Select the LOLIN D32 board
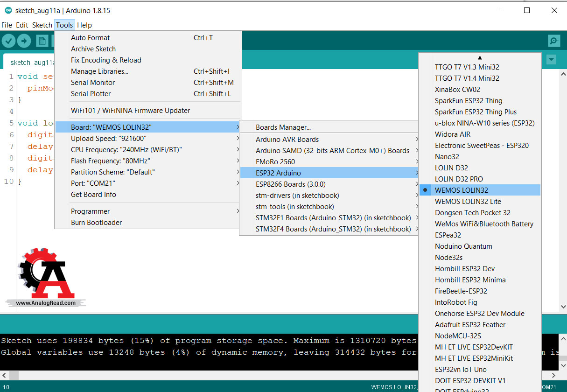The width and height of the screenshot is (567, 392). pyautogui.click(x=480, y=168)
